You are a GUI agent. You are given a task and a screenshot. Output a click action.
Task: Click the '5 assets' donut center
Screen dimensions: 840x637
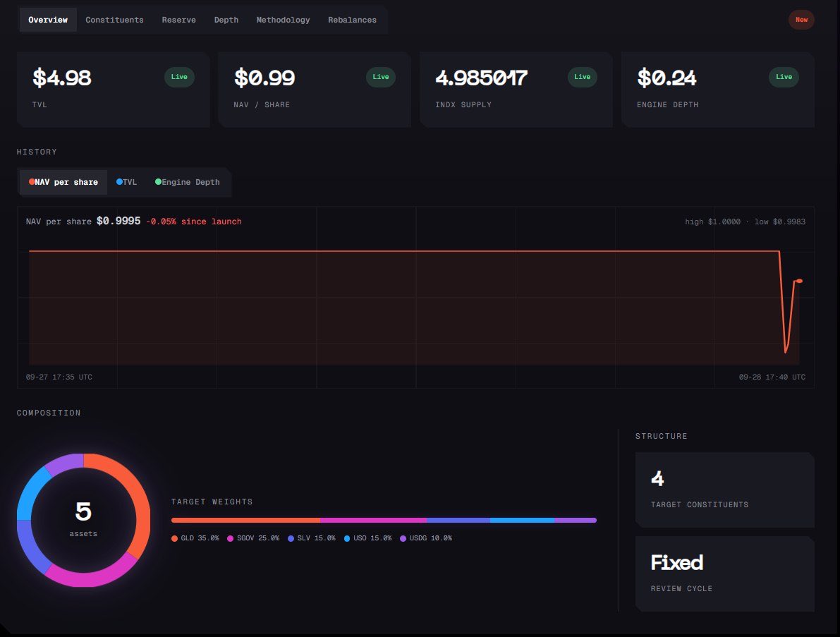tap(83, 518)
